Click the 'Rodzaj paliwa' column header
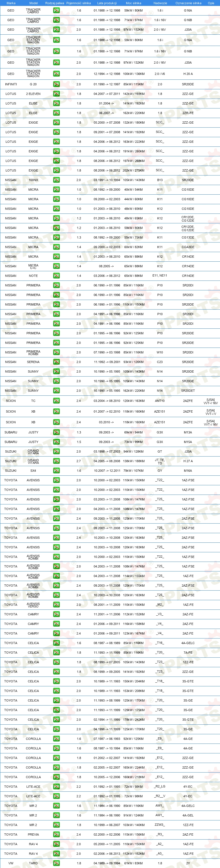The width and height of the screenshot is (220, 868). coord(55,3)
